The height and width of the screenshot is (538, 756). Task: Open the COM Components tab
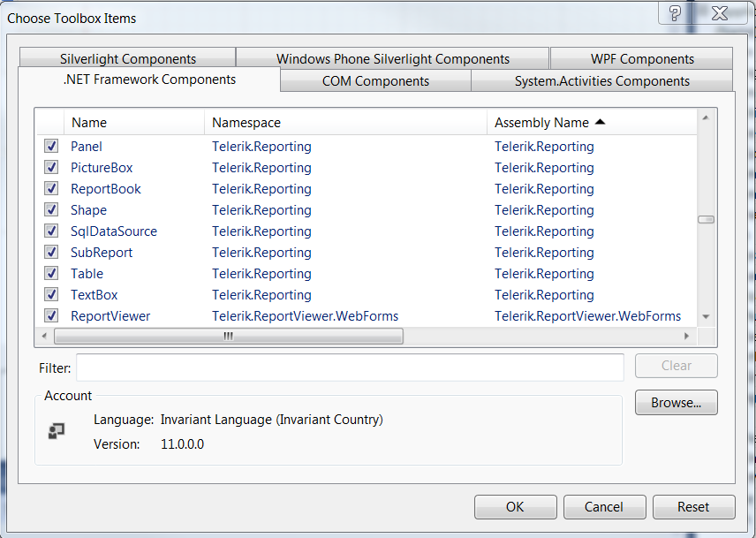point(375,81)
